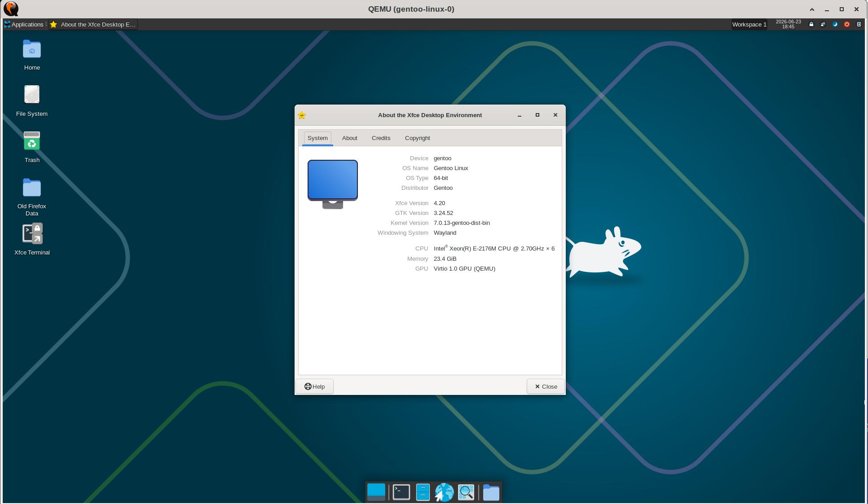Click the Distributor value 'Gentoo'
This screenshot has height=504, width=868.
443,188
